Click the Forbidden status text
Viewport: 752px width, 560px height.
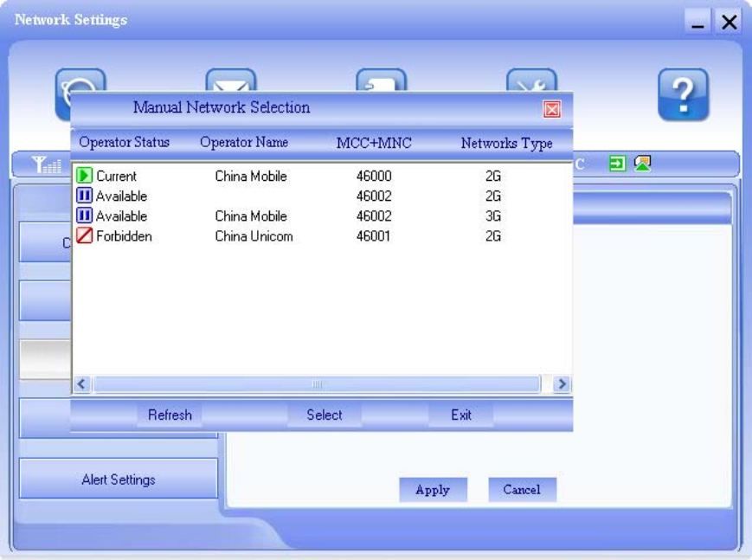pyautogui.click(x=124, y=236)
